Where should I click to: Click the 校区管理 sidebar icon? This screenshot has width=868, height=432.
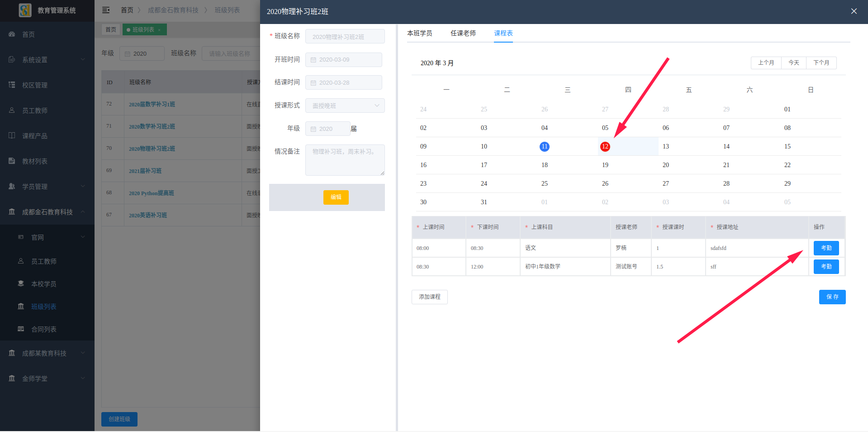(12, 85)
